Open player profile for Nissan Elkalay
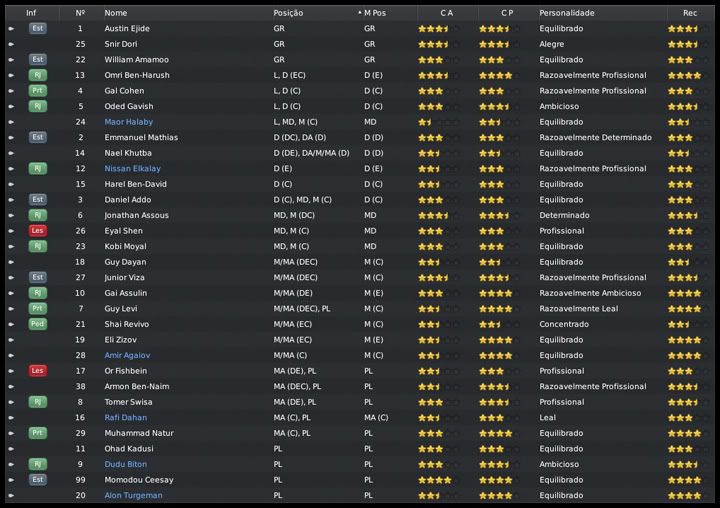Image resolution: width=720 pixels, height=508 pixels. click(132, 169)
